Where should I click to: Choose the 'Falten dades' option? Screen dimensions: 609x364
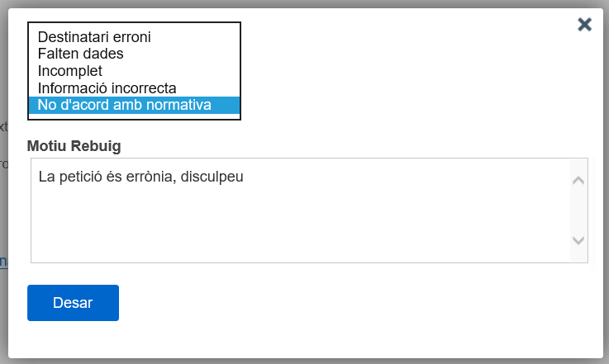80,54
